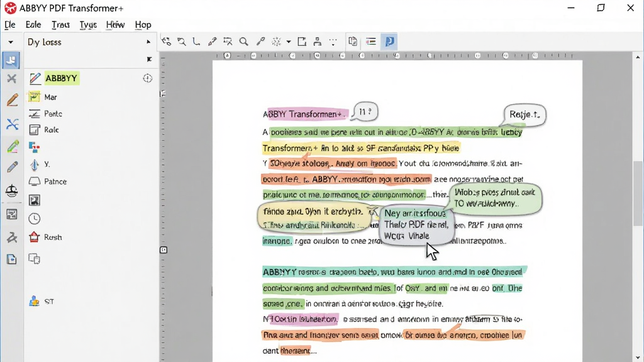Click the sparkle effects toolbar icon

(x=277, y=41)
